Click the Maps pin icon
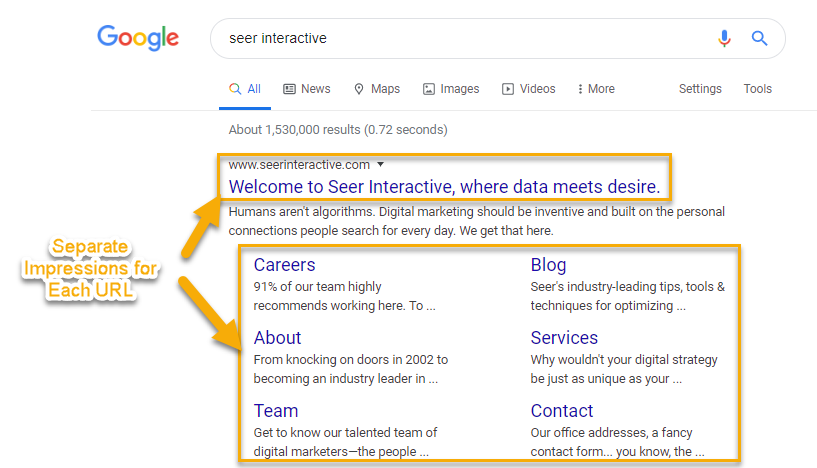 [x=359, y=89]
